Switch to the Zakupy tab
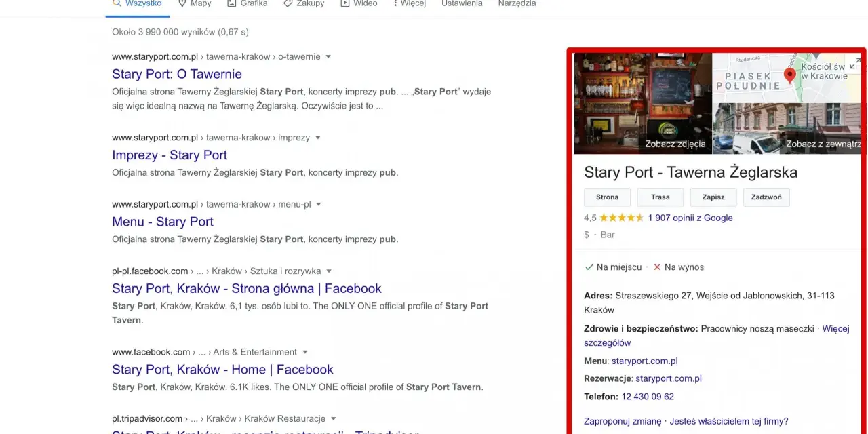The width and height of the screenshot is (868, 434). [x=304, y=3]
